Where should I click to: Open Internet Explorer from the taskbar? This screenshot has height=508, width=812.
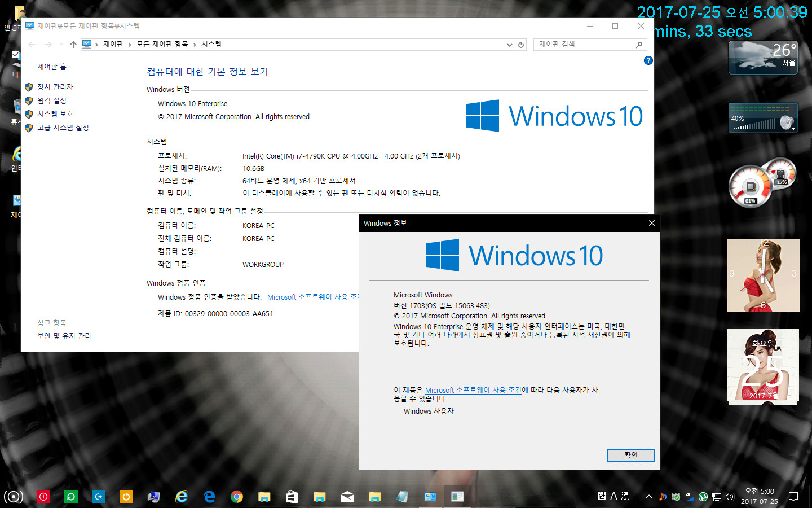182,497
